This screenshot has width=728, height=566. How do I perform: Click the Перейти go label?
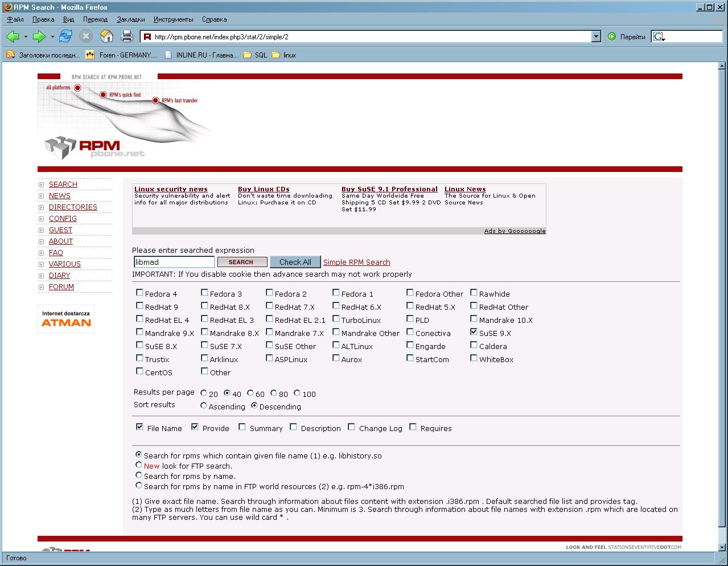632,37
